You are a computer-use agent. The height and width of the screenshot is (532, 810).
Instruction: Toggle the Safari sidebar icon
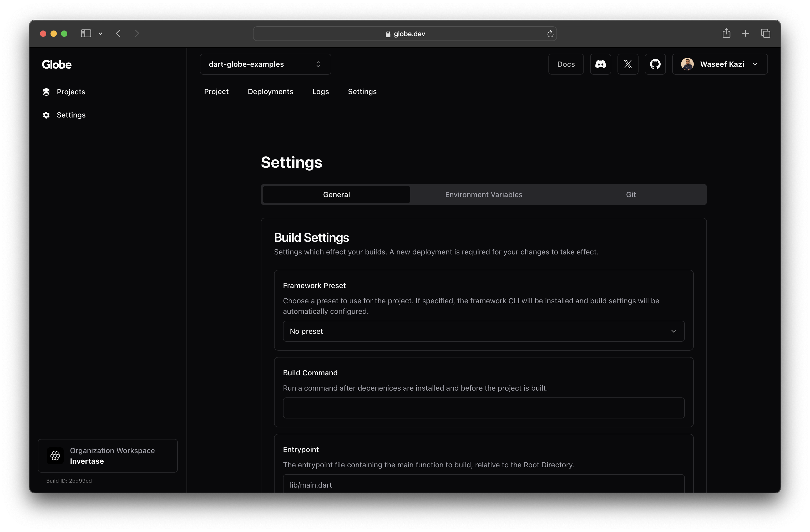86,33
